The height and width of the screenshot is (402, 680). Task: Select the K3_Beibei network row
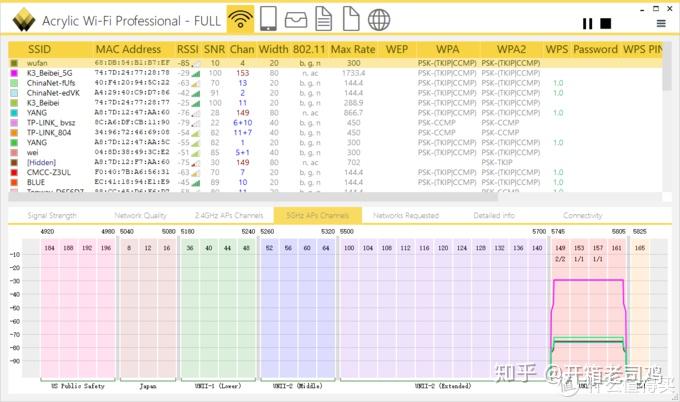pos(335,103)
